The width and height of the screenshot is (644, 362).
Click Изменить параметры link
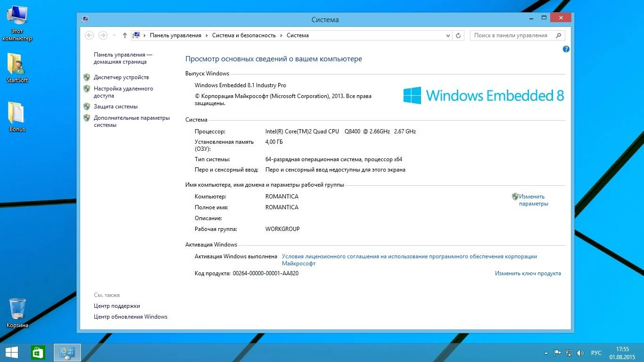[534, 200]
